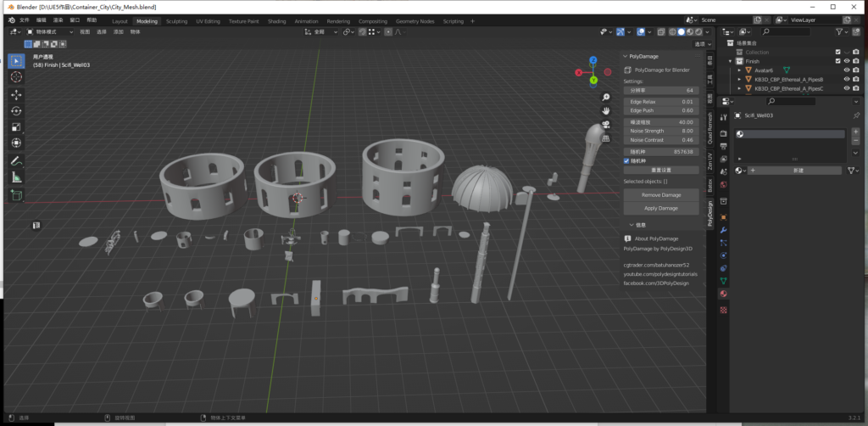Open the Shading workspace tab
Viewport: 868px width, 426px height.
[277, 21]
